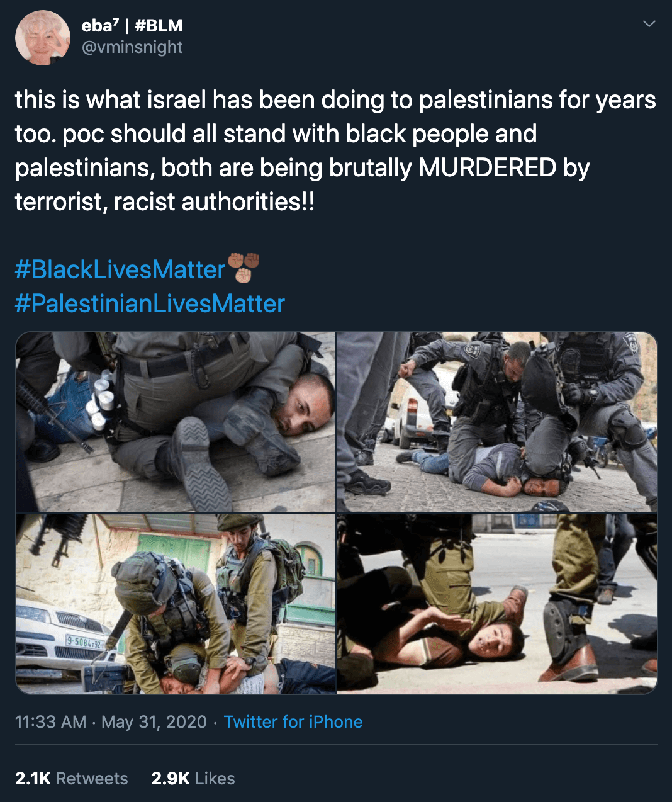Select the 2.9K like count number

pyautogui.click(x=171, y=778)
